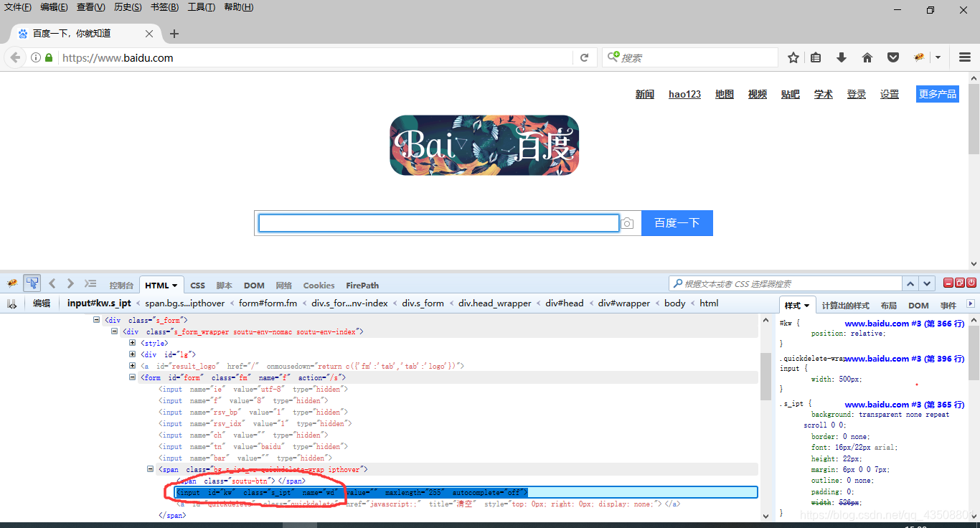Screen dimensions: 980x528
Task: Click the 更多产品 button
Action: [x=938, y=94]
